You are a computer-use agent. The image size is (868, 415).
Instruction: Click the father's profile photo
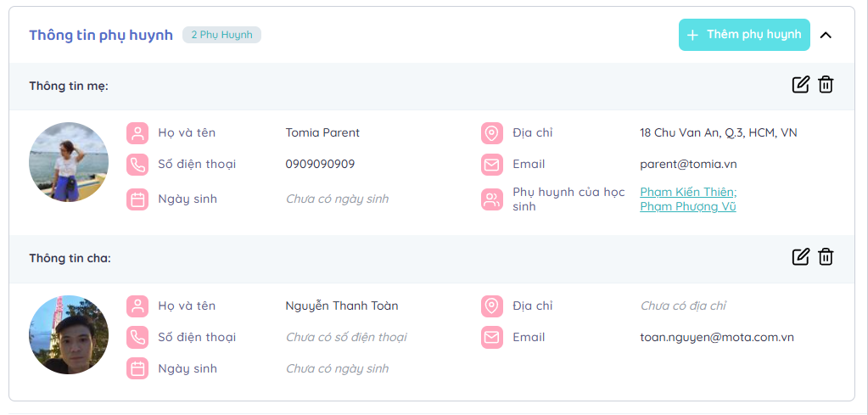coord(69,334)
